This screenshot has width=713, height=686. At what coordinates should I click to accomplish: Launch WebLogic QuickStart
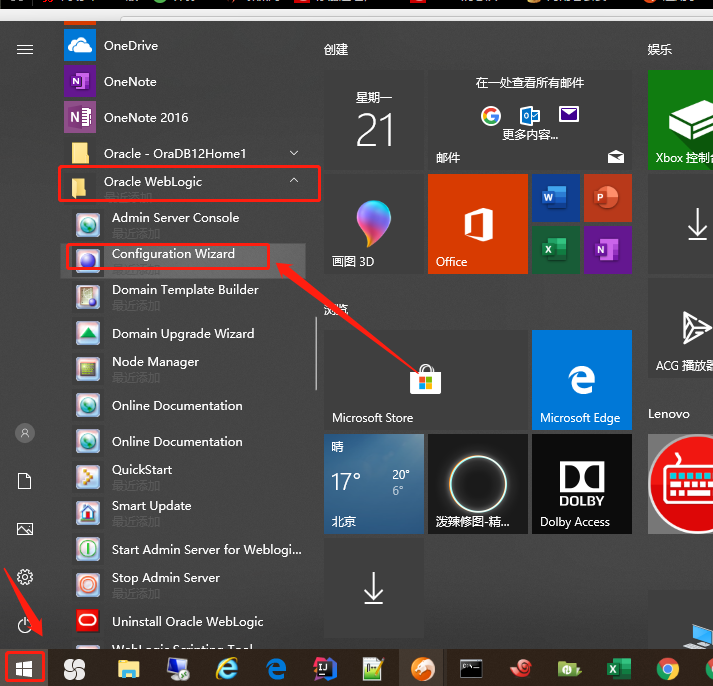pyautogui.click(x=182, y=477)
